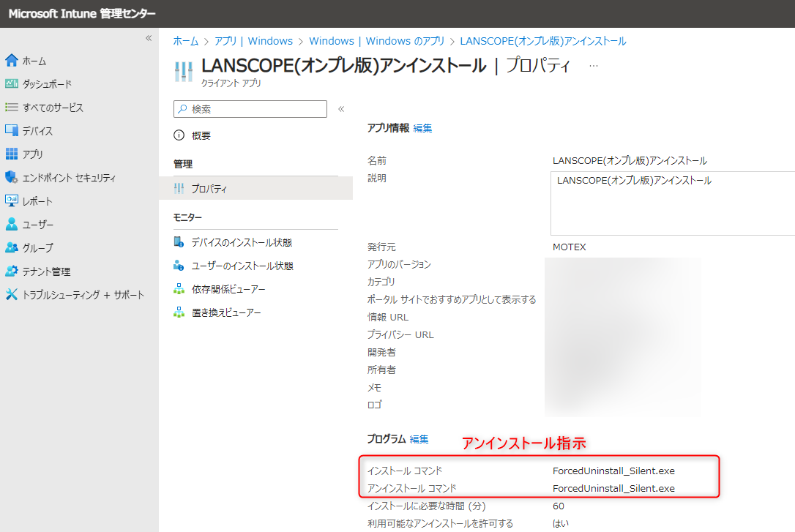Collapse the main left navigation sidebar
The image size is (795, 532).
149,38
